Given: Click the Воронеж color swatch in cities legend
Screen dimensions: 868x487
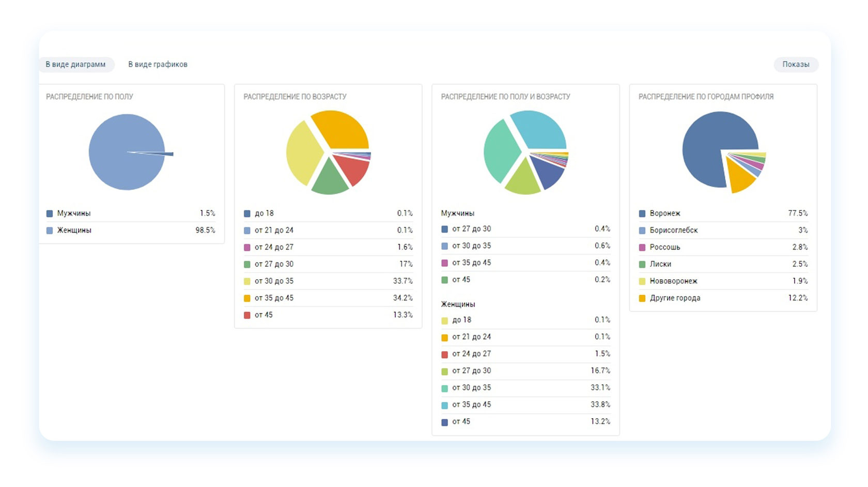Looking at the screenshot, I should (x=642, y=214).
